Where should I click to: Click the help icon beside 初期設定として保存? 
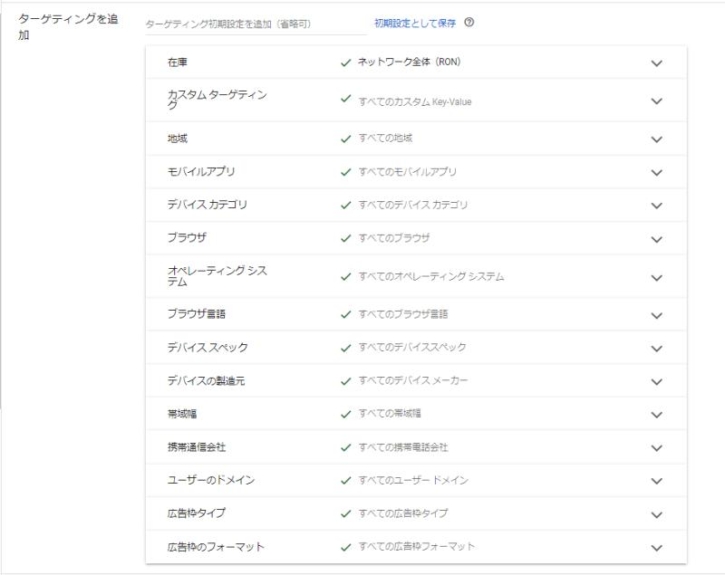click(x=469, y=23)
